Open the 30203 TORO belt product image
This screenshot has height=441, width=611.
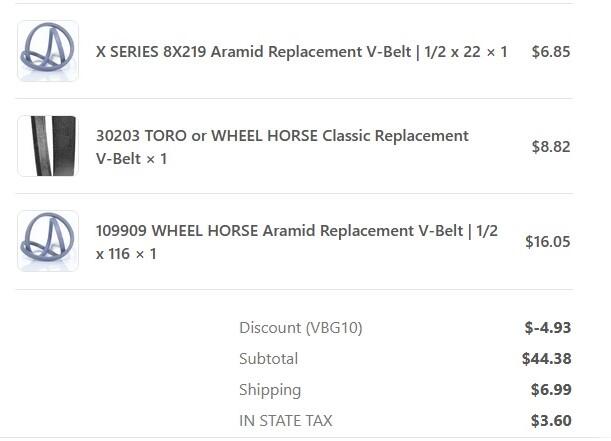point(48,146)
